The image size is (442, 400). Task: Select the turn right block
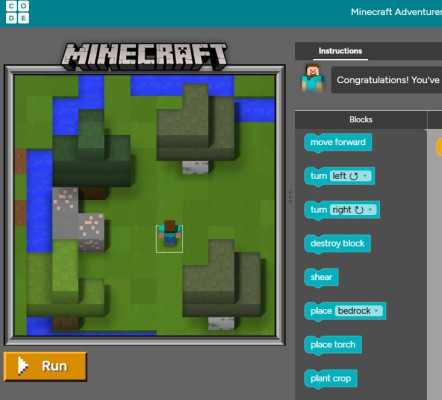pyautogui.click(x=342, y=210)
